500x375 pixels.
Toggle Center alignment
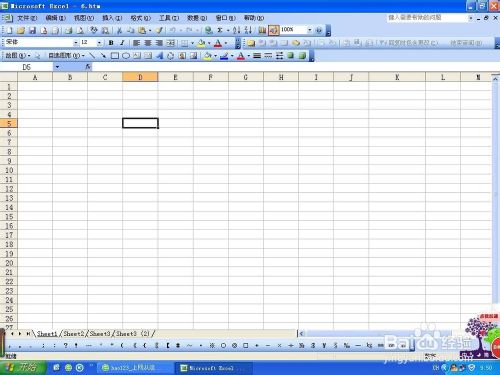tap(148, 43)
